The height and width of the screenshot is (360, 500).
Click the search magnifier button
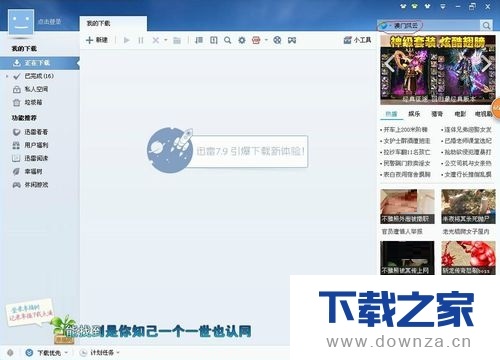[486, 25]
